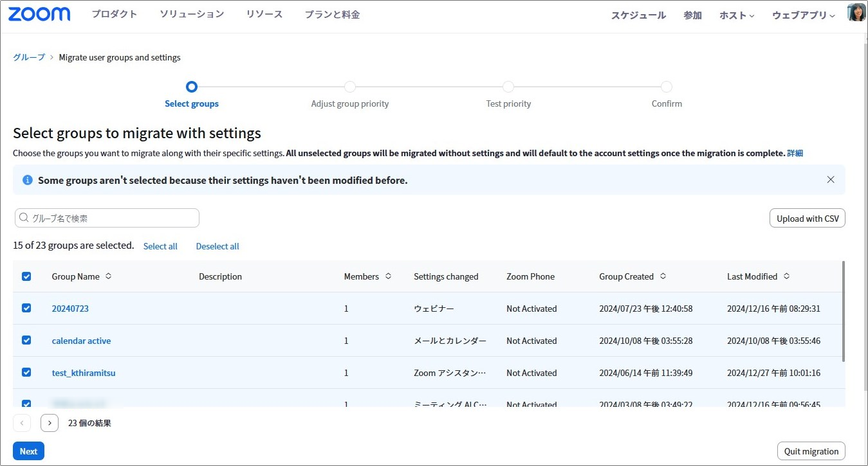Open the ソリューション menu
This screenshot has width=868, height=466.
[x=192, y=14]
